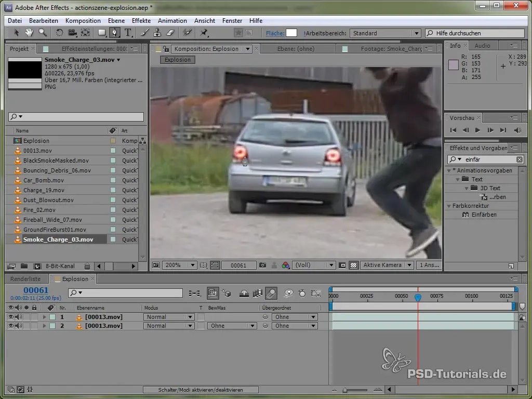
Task: Show channel and color management settings
Action: click(286, 265)
